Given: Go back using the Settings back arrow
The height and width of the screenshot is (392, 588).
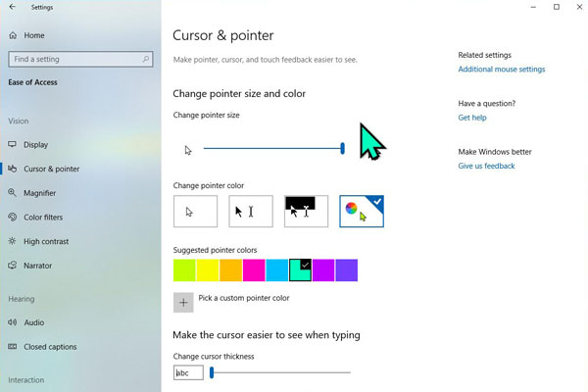Looking at the screenshot, I should click(13, 7).
